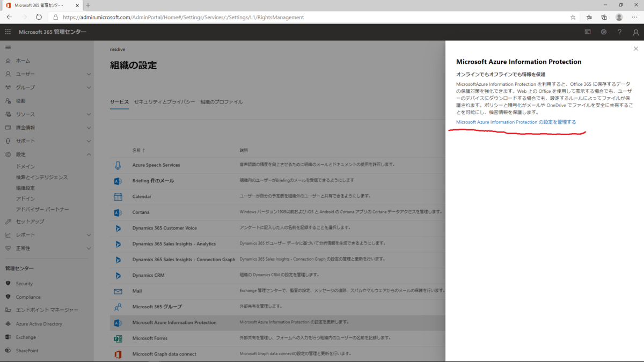Viewport: 644px width, 362px height.
Task: Open the help question mark icon
Action: (x=619, y=32)
